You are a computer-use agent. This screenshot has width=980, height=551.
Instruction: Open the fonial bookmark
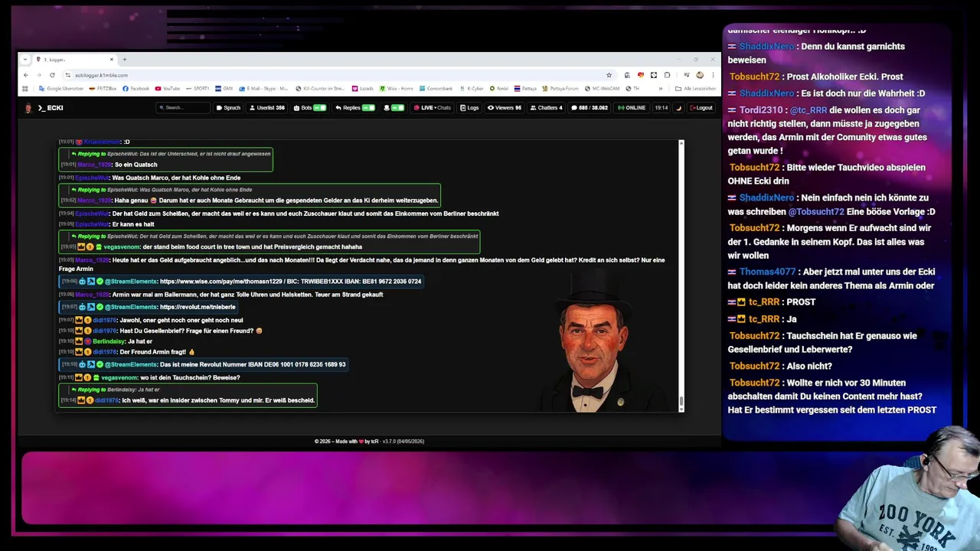(x=499, y=89)
